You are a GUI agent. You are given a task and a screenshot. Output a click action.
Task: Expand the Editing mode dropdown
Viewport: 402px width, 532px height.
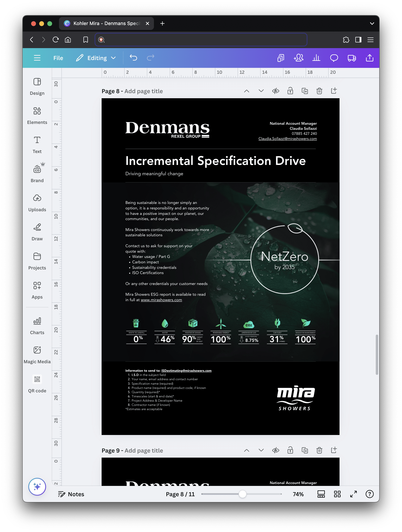click(x=96, y=58)
